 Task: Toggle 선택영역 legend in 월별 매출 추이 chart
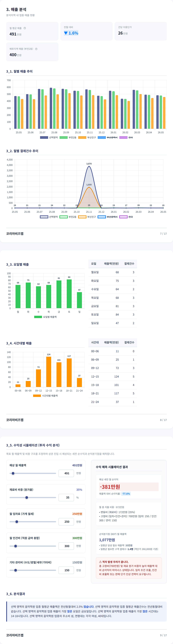pyautogui.click(x=49, y=137)
